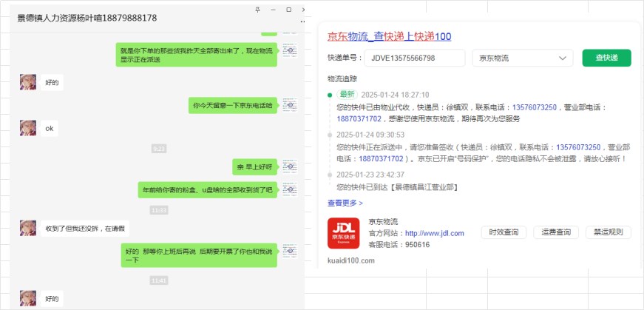Viewport: 644px width, 310px height.
Task: Pin the chat window with the pin icon
Action: click(257, 10)
